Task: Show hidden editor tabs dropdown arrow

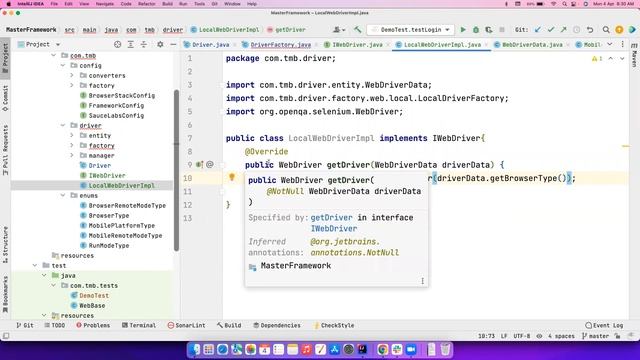Action: click(x=609, y=44)
